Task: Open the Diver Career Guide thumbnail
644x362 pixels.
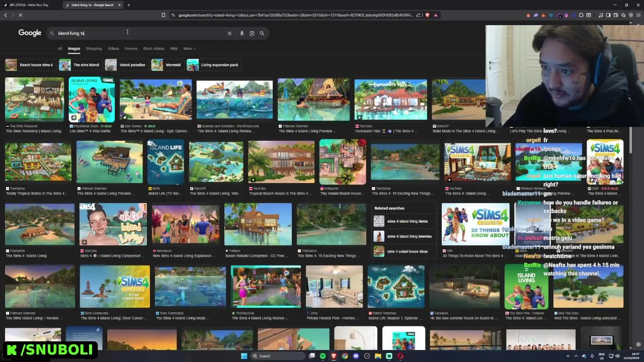Action: pos(115,287)
